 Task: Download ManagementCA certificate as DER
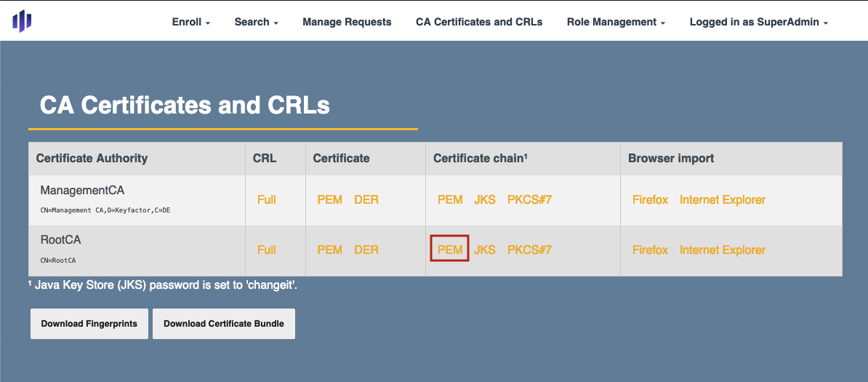[366, 199]
